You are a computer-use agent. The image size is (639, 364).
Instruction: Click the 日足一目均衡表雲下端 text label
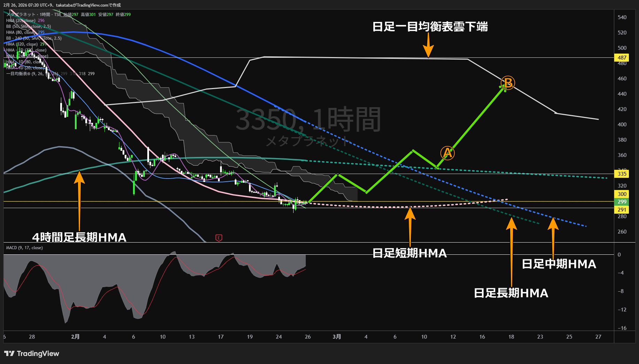click(x=430, y=27)
